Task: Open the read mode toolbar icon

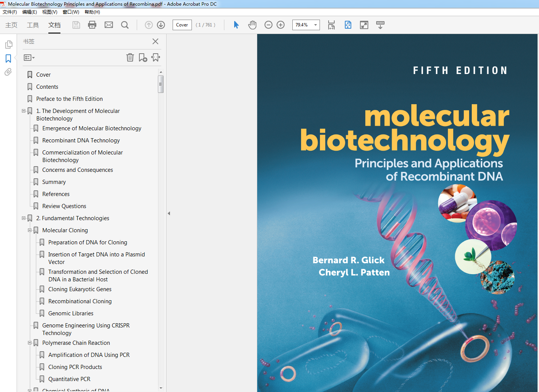Action: 380,25
